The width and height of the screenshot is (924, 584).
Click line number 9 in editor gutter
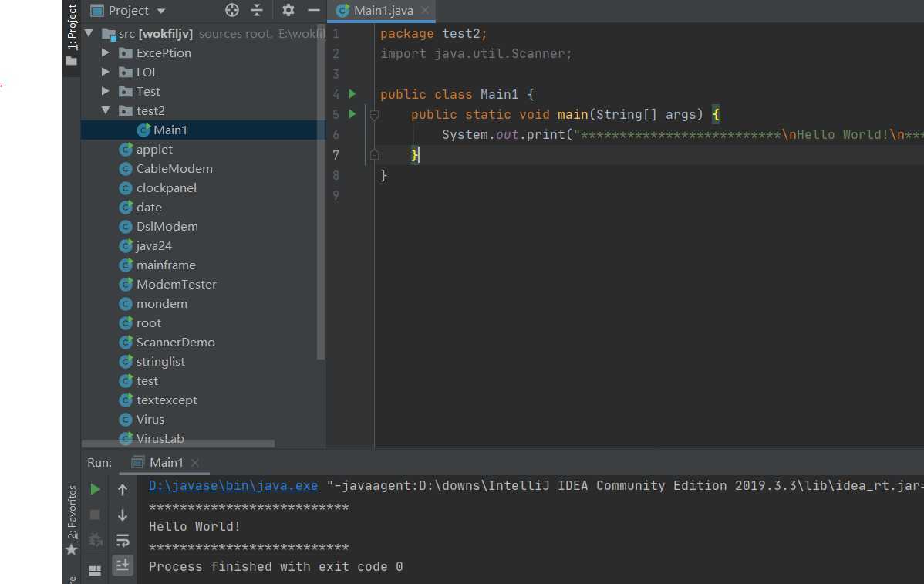[x=336, y=195]
